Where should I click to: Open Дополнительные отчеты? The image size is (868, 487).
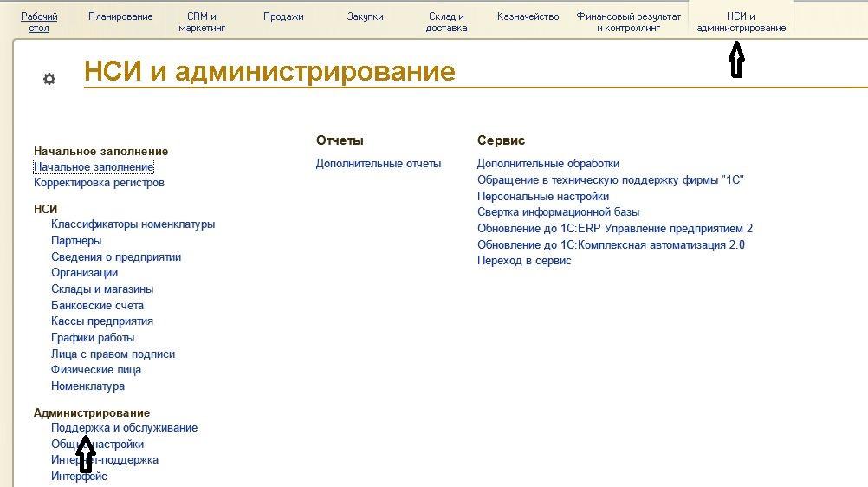[x=379, y=164]
